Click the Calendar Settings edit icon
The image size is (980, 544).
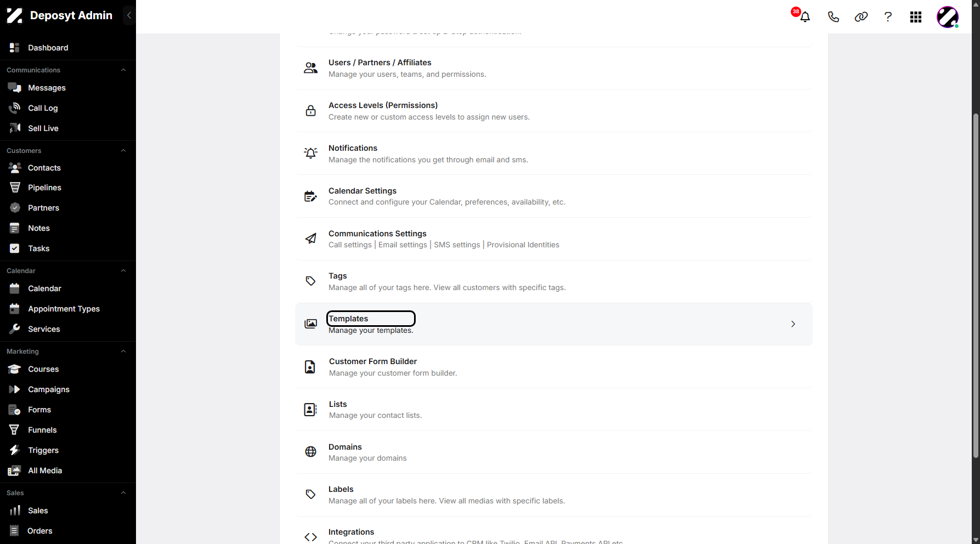click(x=310, y=196)
